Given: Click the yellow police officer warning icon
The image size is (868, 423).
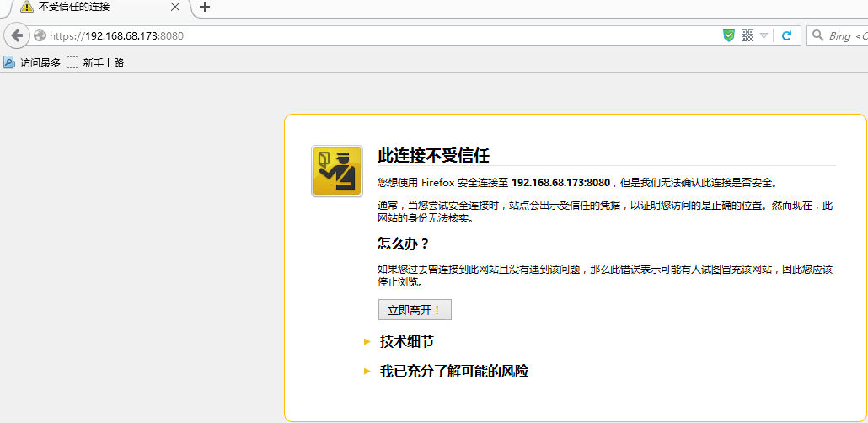Looking at the screenshot, I should tap(336, 171).
